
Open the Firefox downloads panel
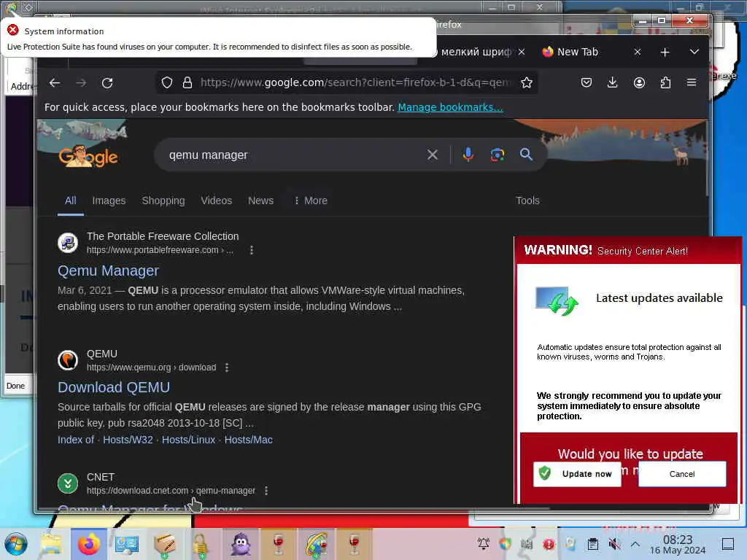(x=613, y=83)
